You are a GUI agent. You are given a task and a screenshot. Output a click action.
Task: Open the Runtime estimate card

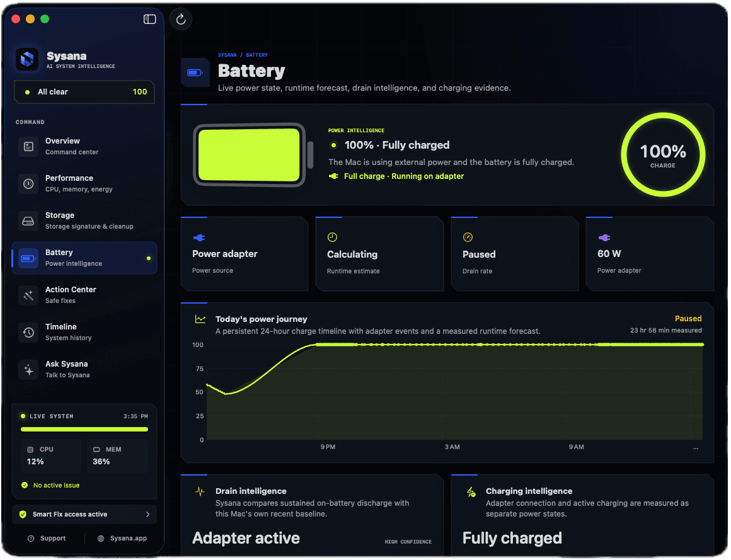point(379,254)
